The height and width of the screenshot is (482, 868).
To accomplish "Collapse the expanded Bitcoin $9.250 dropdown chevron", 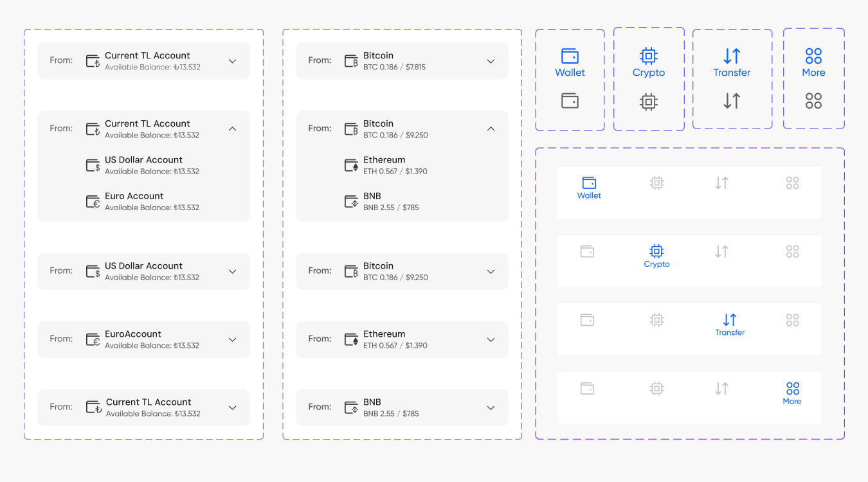I will 491,129.
